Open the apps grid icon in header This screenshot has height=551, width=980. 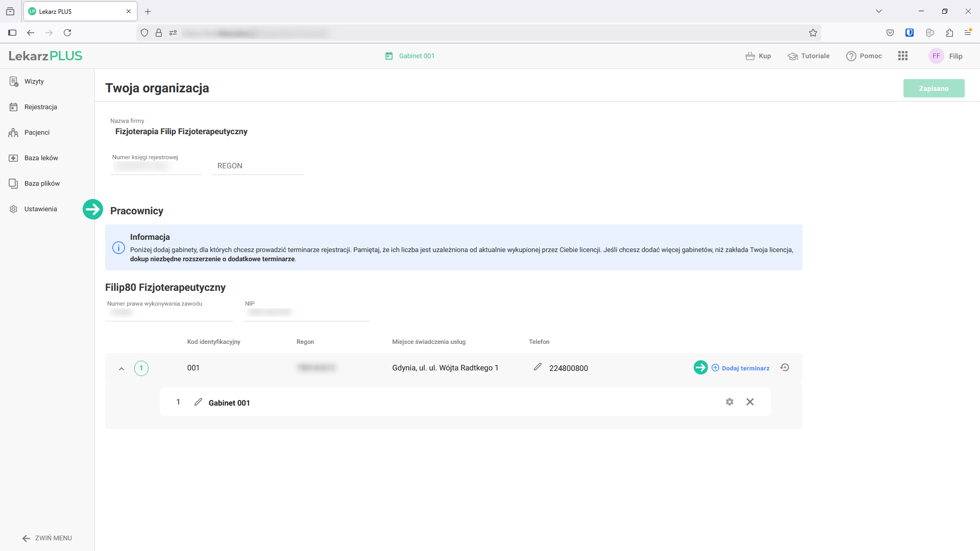[902, 56]
